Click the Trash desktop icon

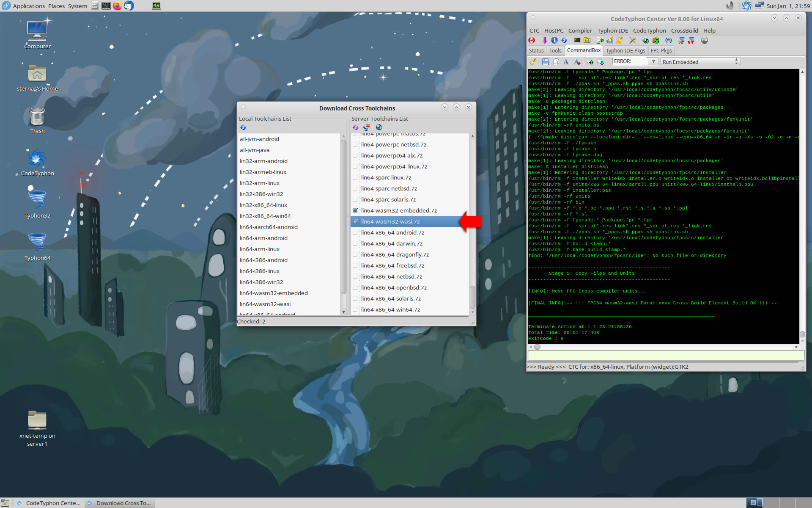pos(37,120)
